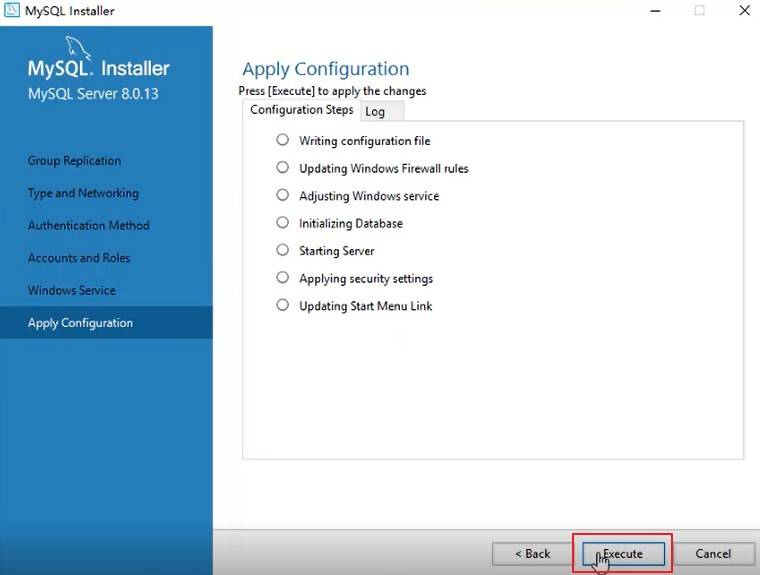Screen dimensions: 760x575
Task: Click the 'Initializing Database' text
Action: coord(351,224)
